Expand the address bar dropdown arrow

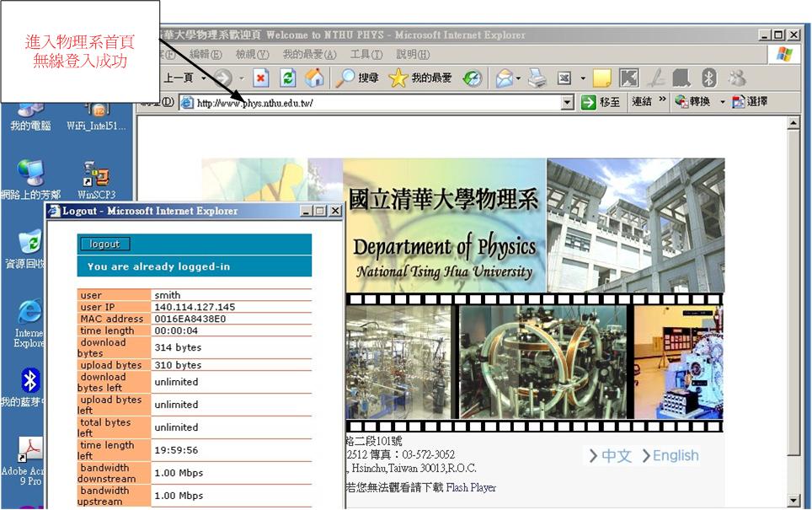click(x=567, y=102)
